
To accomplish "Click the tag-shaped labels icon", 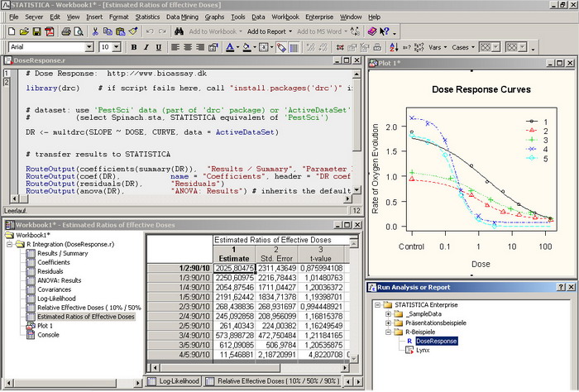I will 281,47.
